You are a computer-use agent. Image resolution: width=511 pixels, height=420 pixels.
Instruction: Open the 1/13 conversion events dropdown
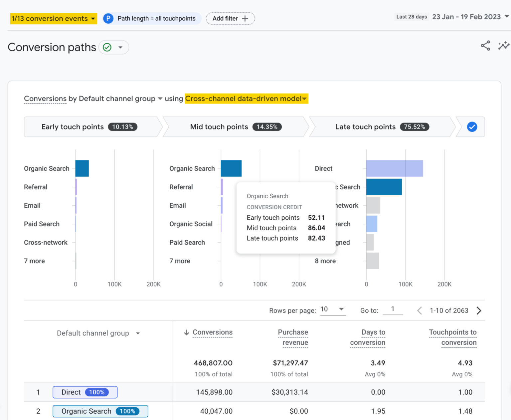click(x=53, y=18)
